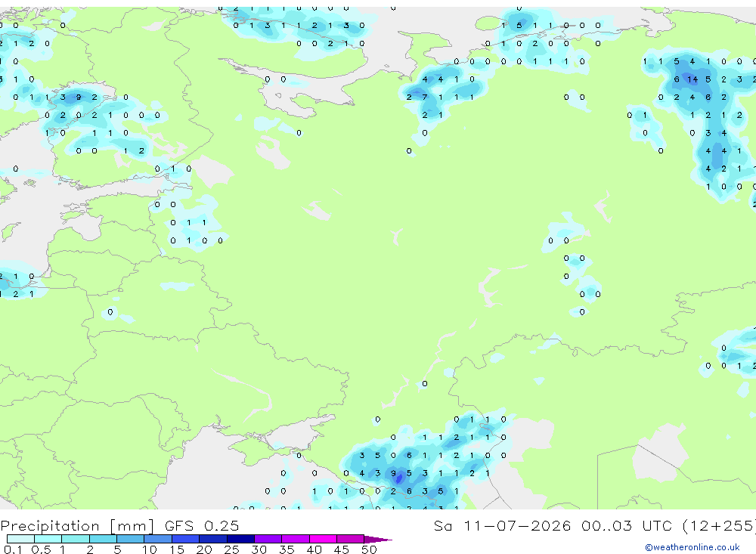Click the 30–35 mm purple legend swatch

268,539
